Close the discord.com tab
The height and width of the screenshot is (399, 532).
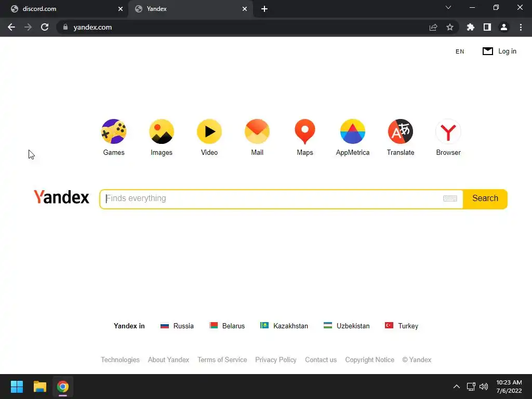[121, 9]
